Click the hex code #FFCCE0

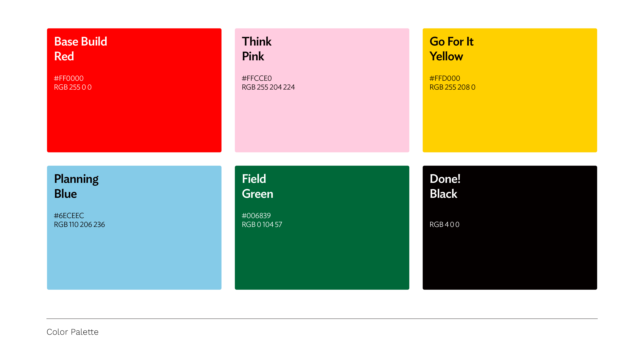tap(256, 78)
